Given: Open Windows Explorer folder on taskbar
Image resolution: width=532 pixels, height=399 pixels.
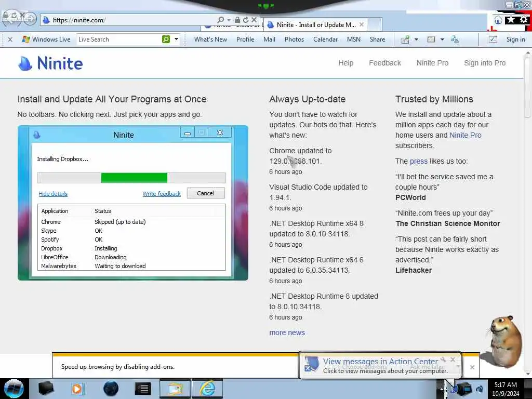Looking at the screenshot, I should 175,389.
